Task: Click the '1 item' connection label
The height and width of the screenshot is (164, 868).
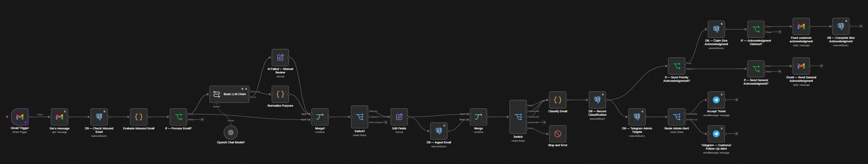Action: pyautogui.click(x=40, y=115)
